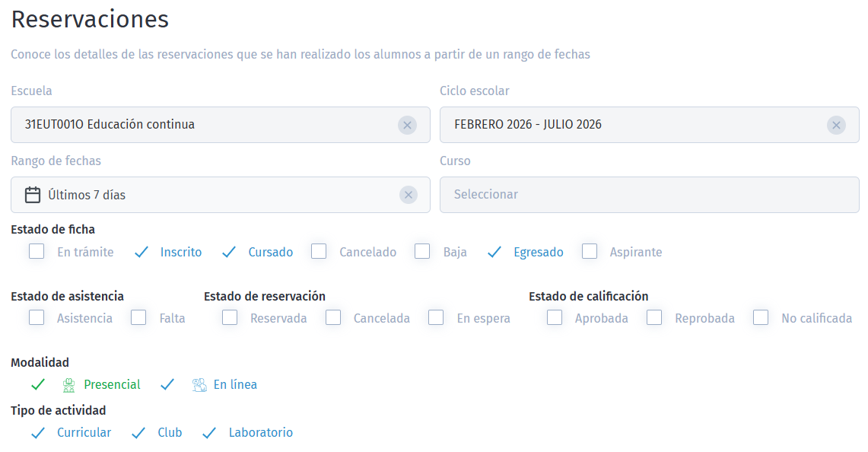Expand the Ciclo escolar dropdown
The width and height of the screenshot is (868, 452).
(631, 125)
